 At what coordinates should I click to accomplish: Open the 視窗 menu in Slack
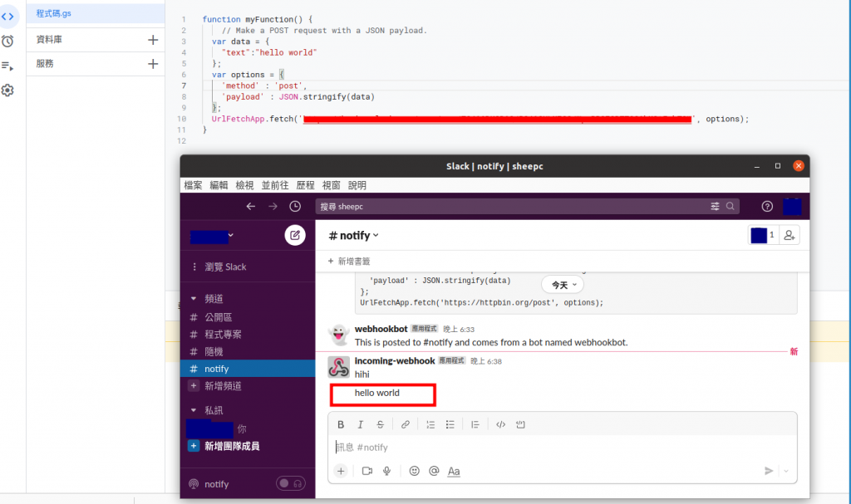[x=331, y=185]
